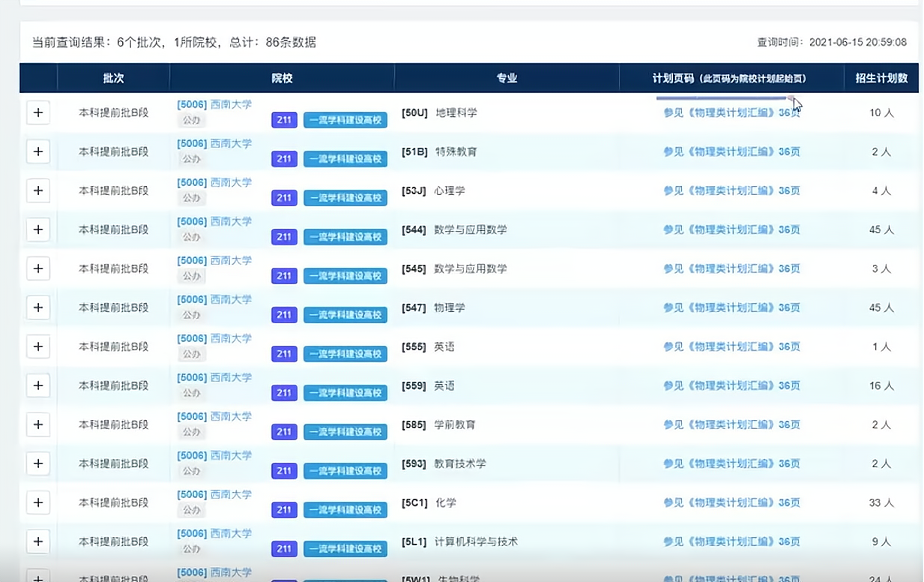Open plan page link for code [545]
The width and height of the screenshot is (924, 582).
(731, 268)
